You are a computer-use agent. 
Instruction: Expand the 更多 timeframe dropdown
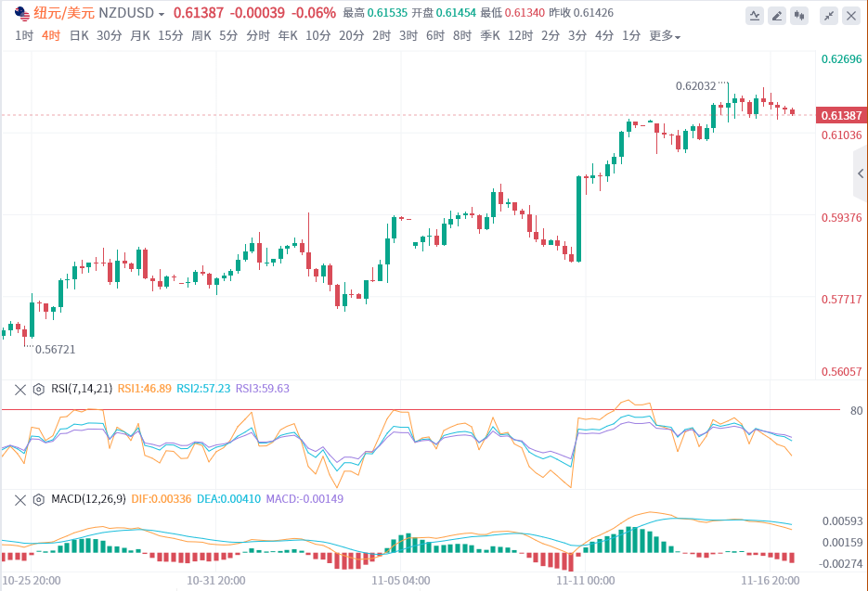coord(665,36)
